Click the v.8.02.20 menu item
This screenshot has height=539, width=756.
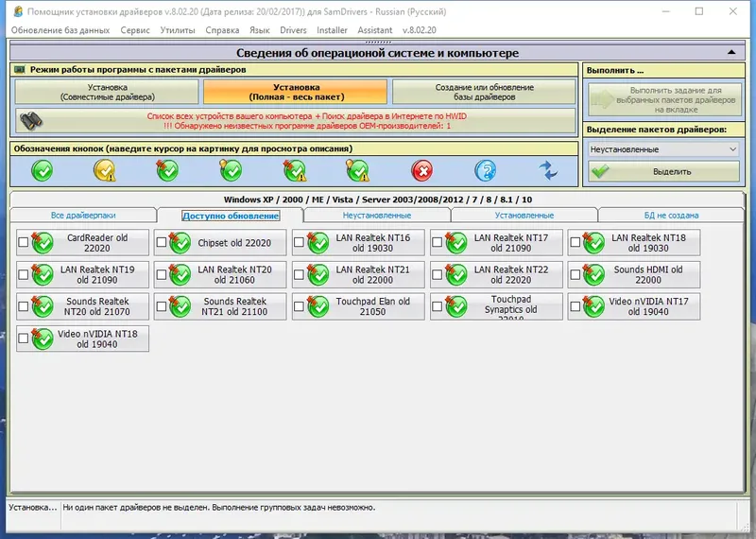click(419, 30)
